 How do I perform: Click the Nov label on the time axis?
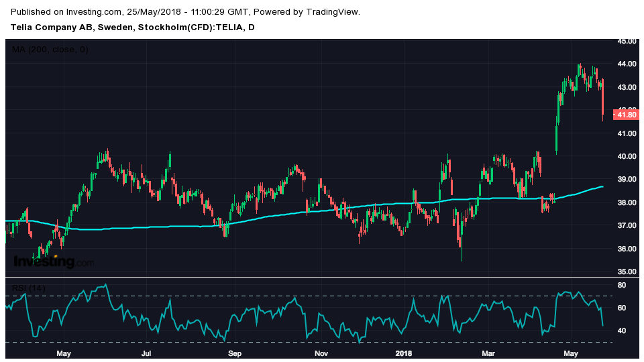click(x=321, y=353)
